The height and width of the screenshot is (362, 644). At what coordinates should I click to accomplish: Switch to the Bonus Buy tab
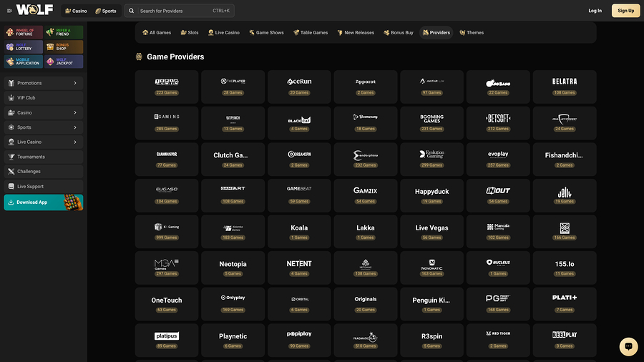[399, 32]
